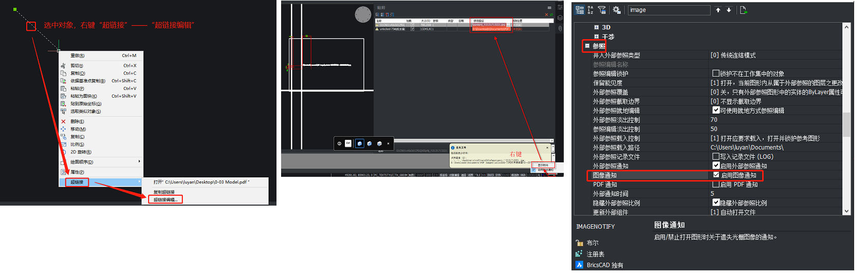Viewport: 868px width, 275px height.
Task: Choose 删除(E) in the context menu
Action: [x=77, y=121]
